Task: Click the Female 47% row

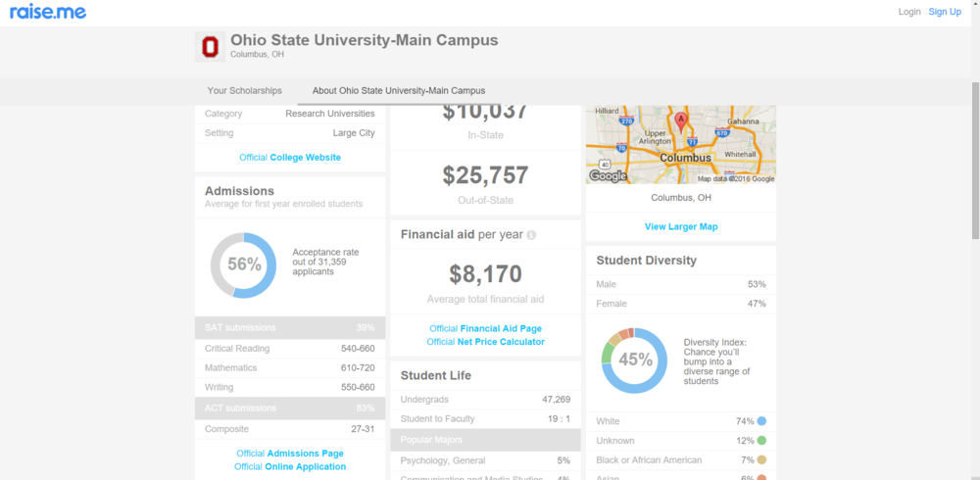Action: coord(681,304)
